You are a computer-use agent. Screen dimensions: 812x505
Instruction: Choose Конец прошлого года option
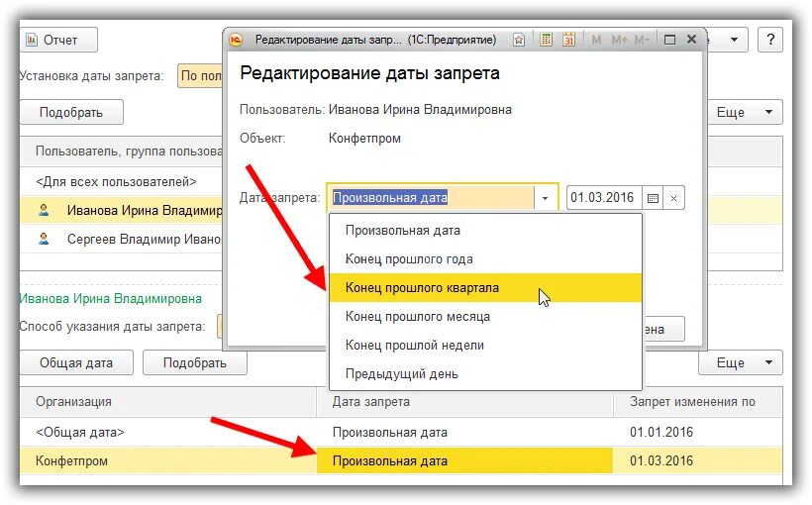click(485, 259)
